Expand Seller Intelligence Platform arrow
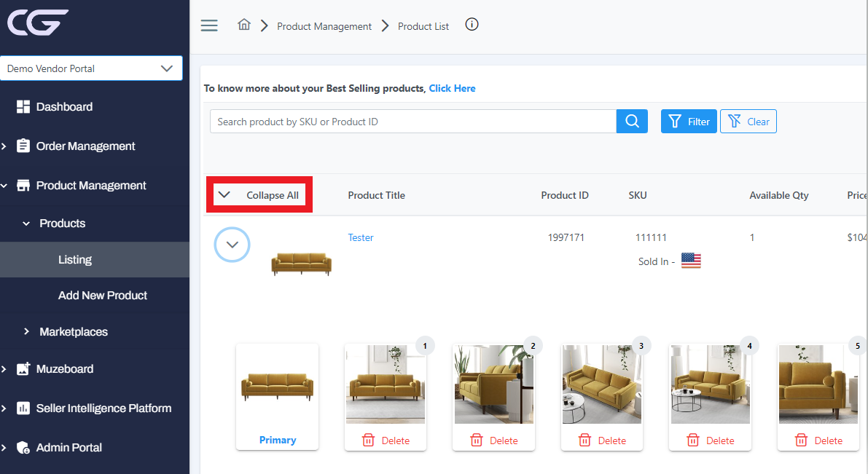The width and height of the screenshot is (868, 474). click(4, 408)
